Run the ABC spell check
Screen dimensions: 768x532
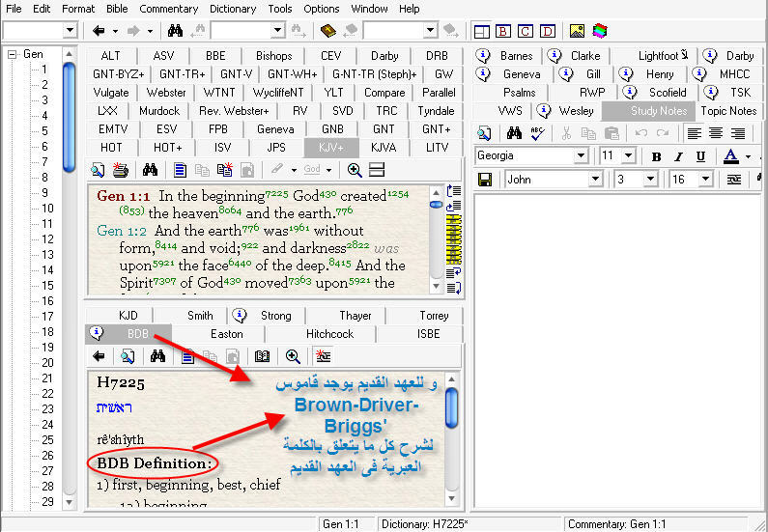[x=537, y=132]
